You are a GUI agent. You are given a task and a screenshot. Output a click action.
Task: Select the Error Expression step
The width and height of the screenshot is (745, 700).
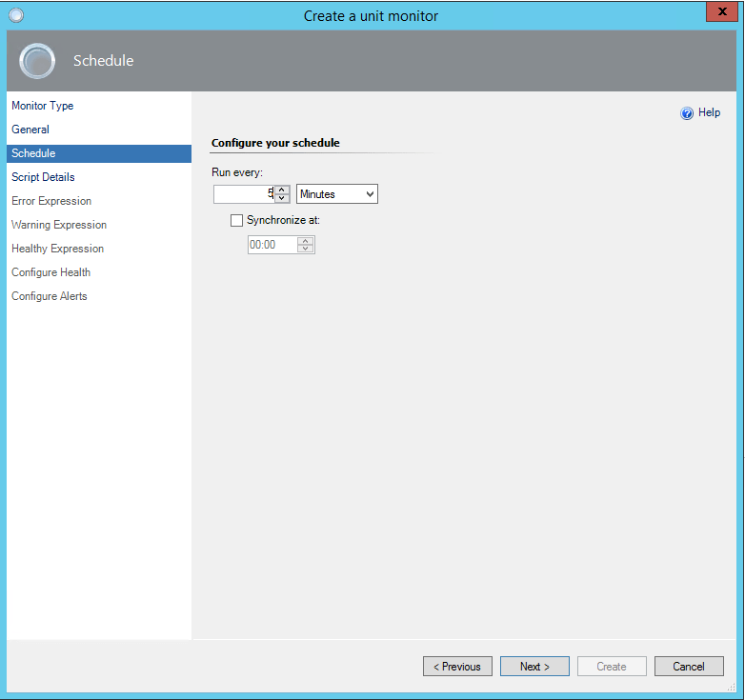point(51,201)
